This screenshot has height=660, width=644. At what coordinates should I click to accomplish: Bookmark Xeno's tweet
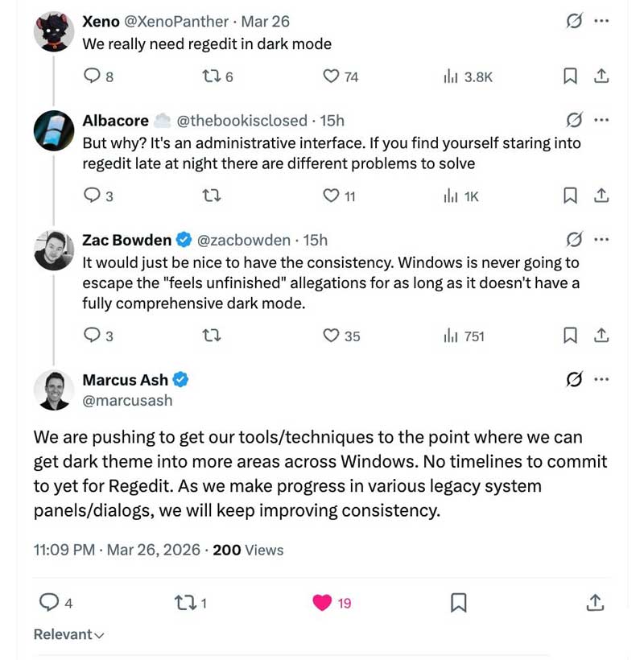click(x=570, y=76)
